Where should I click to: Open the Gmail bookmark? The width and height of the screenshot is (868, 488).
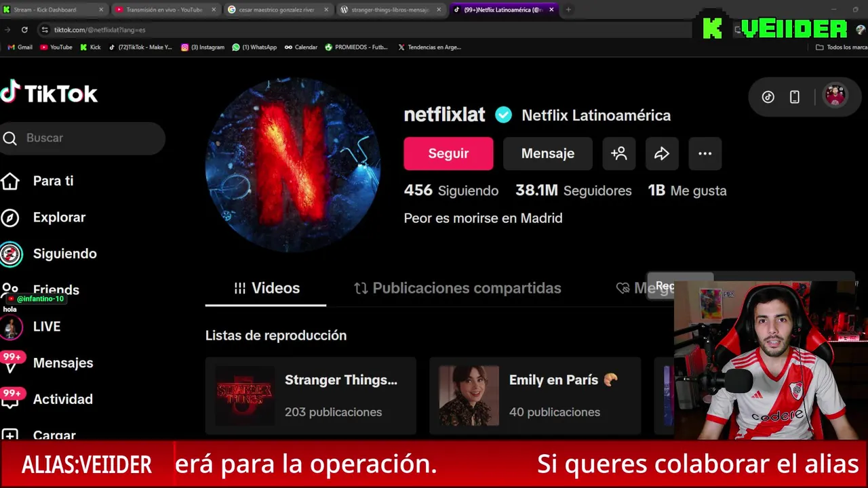coord(20,47)
